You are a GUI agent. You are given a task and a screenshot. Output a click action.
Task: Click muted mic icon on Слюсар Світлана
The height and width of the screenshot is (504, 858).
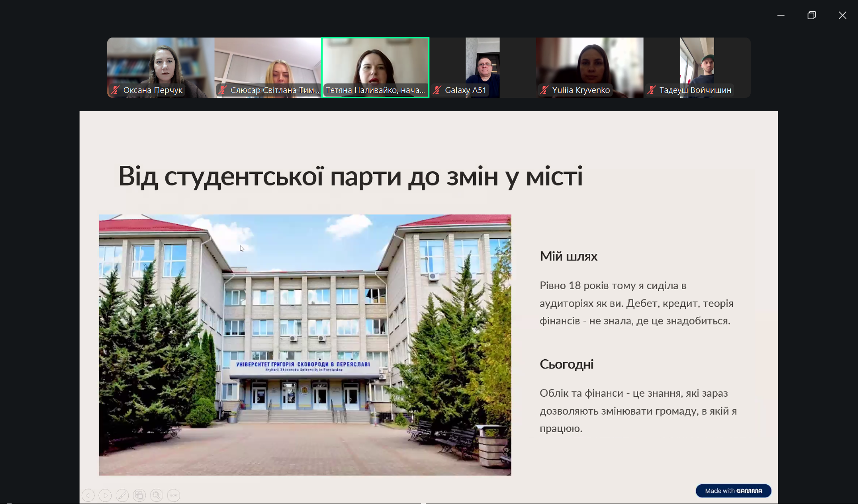tap(223, 90)
